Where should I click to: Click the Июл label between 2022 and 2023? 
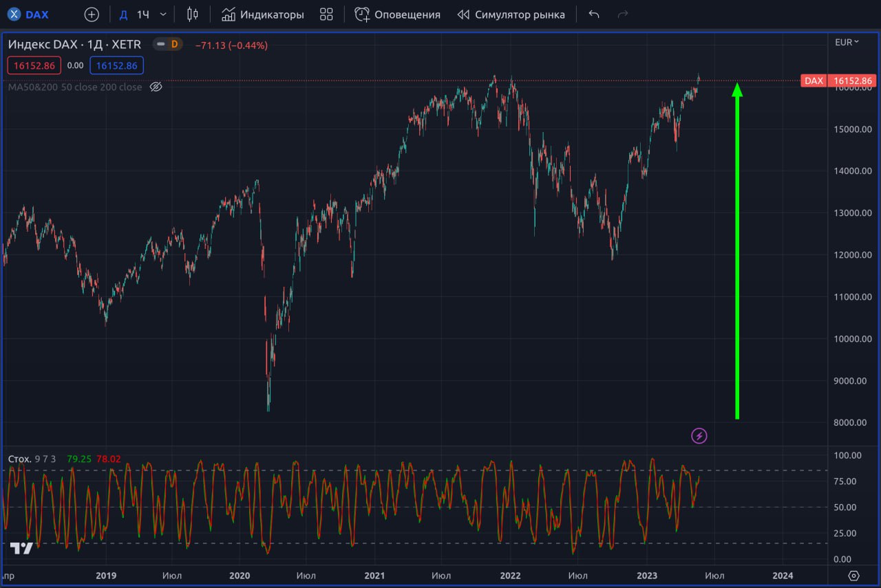(x=578, y=576)
